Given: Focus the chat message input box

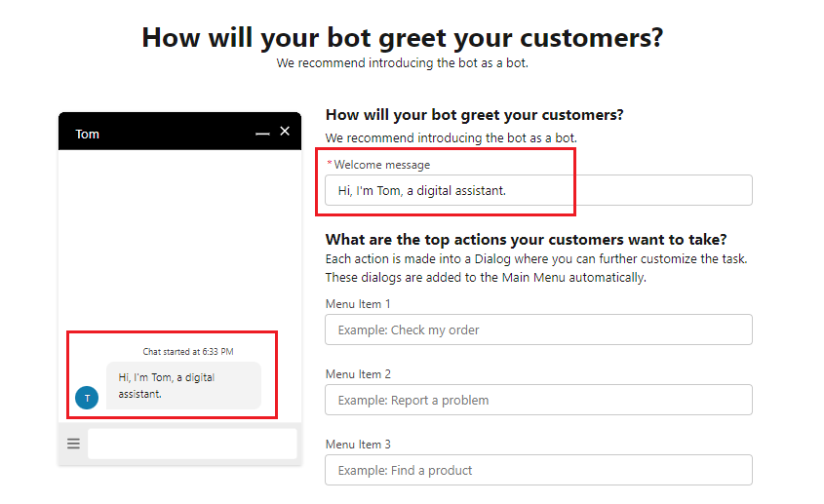Looking at the screenshot, I should tap(192, 444).
